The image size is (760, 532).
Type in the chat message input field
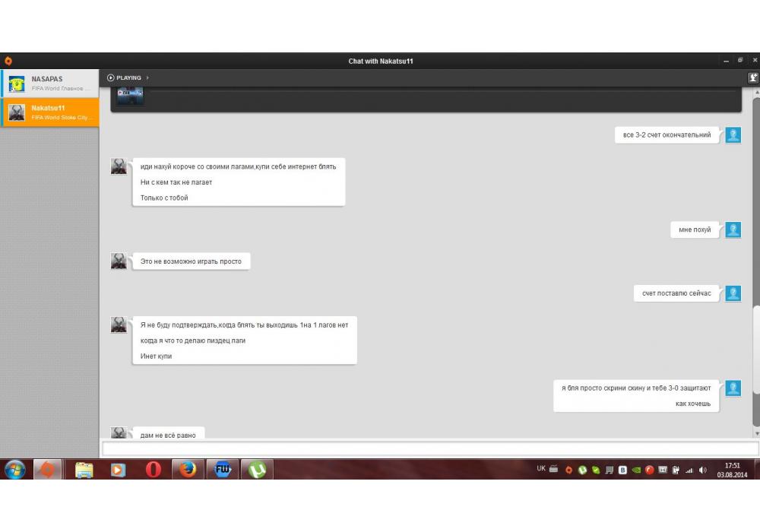click(429, 448)
